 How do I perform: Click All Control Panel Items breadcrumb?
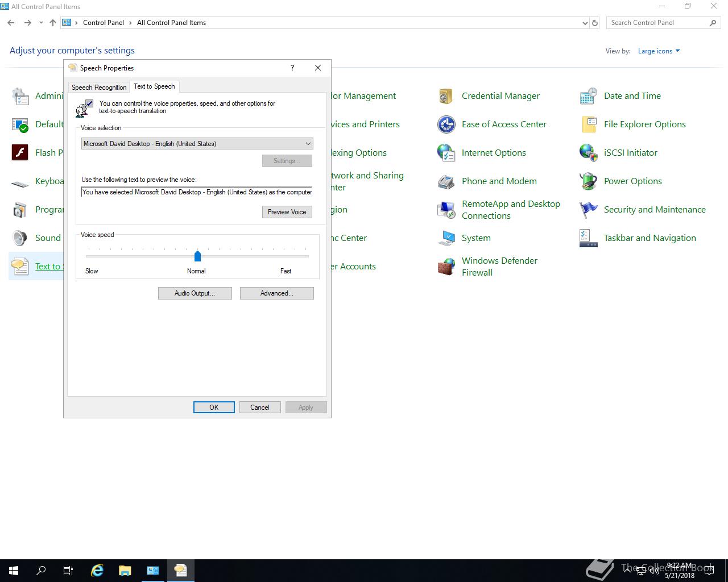click(172, 23)
